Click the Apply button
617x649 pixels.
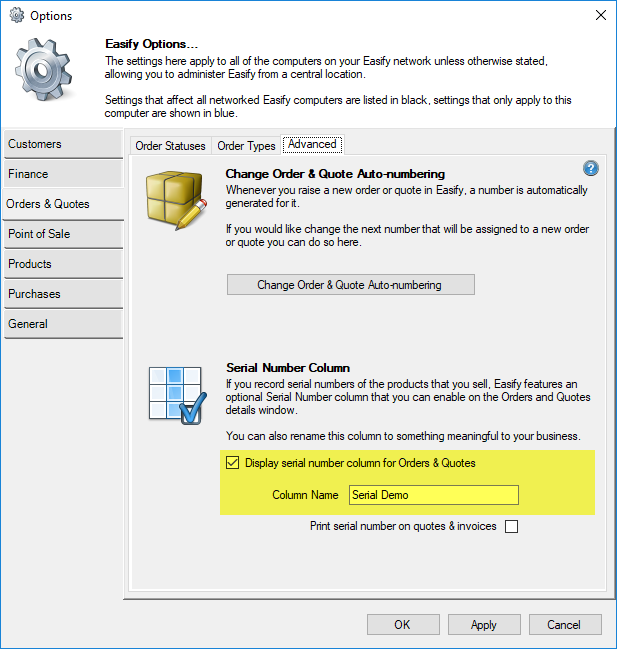tap(483, 625)
